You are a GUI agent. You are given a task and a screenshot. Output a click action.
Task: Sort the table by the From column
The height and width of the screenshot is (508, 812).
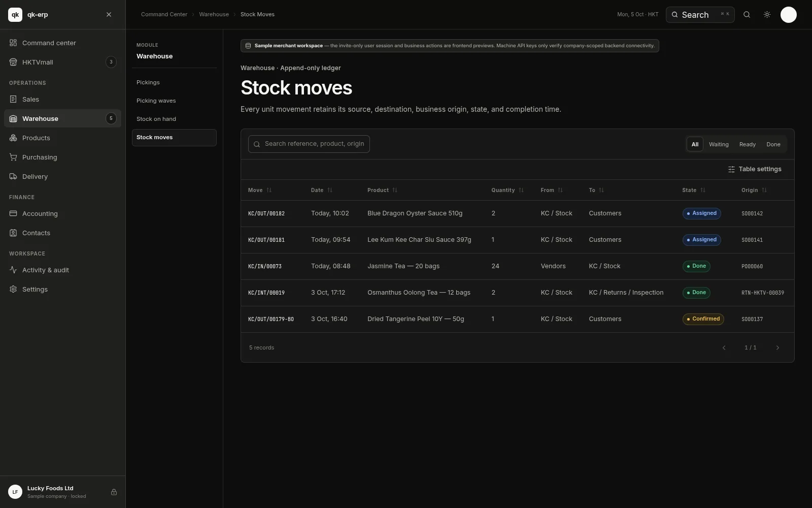click(552, 190)
